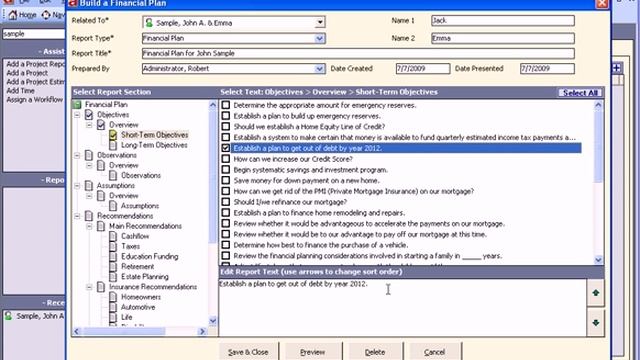640x360 pixels.
Task: Click the Life page icon in tree
Action: (x=113, y=317)
